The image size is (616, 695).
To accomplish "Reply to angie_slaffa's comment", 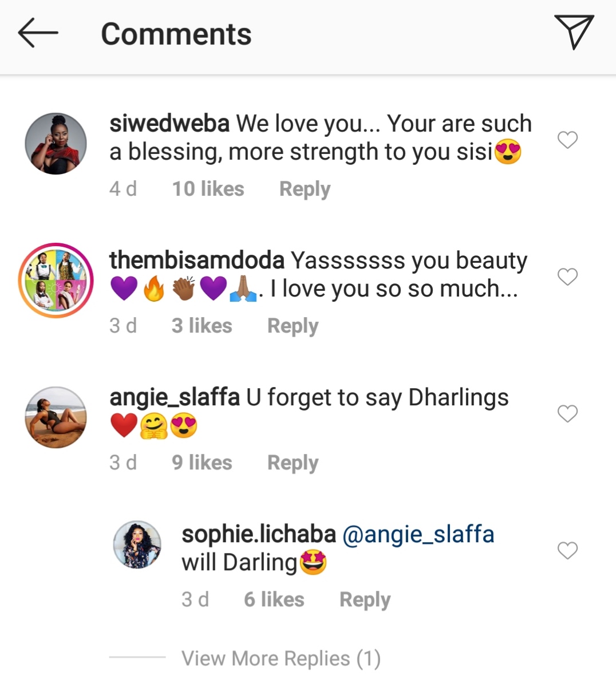I will 293,463.
